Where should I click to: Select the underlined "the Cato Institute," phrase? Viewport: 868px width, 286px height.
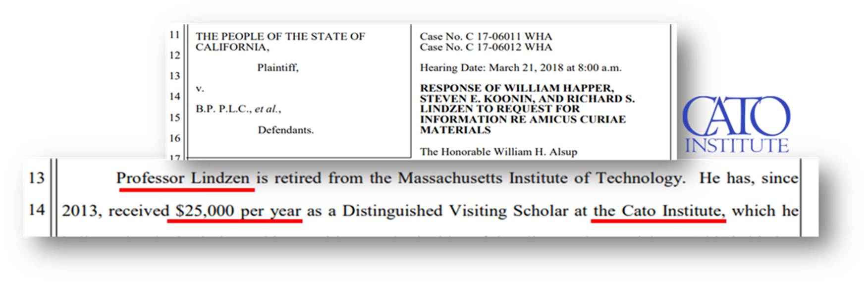pyautogui.click(x=658, y=211)
